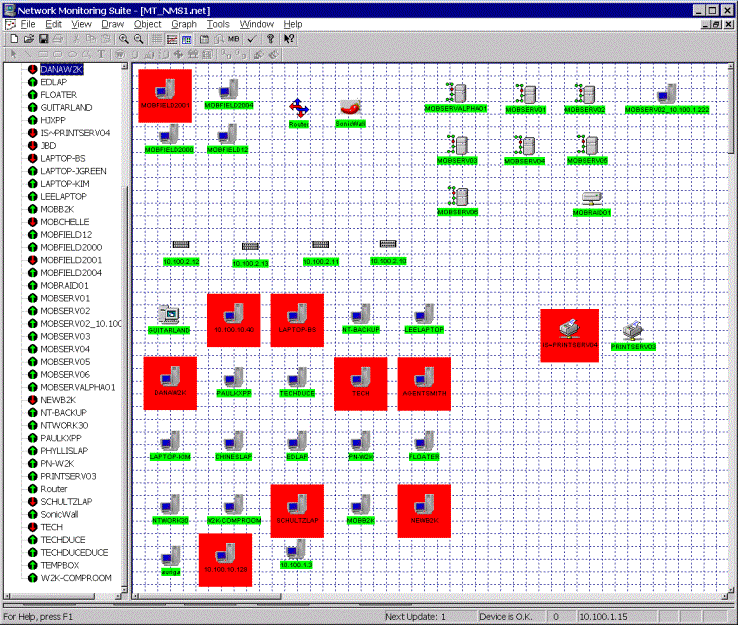Select the Router device icon on the map
Screen dimensions: 738x625
[x=298, y=108]
